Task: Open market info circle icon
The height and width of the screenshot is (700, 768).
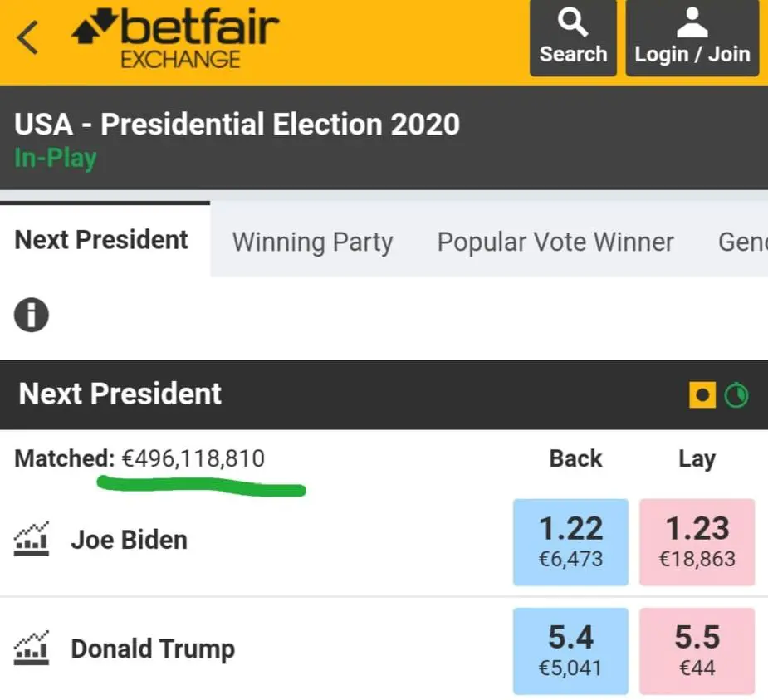Action: tap(32, 315)
